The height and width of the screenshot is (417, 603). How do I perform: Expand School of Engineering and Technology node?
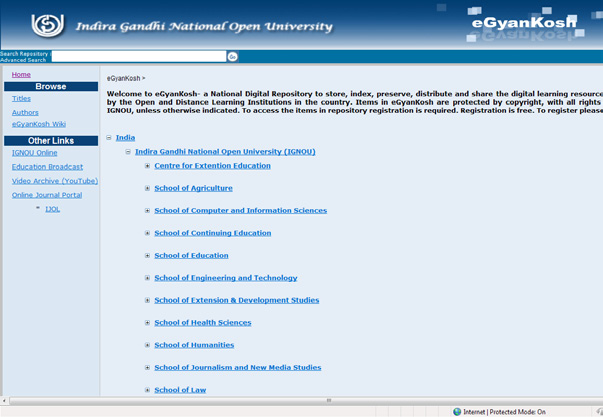(x=147, y=278)
